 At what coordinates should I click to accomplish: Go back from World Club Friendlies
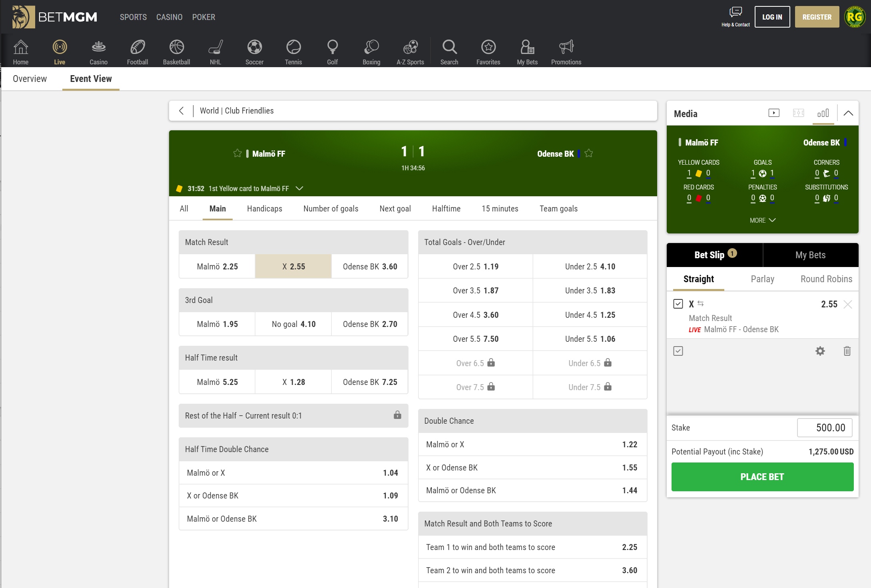click(181, 111)
